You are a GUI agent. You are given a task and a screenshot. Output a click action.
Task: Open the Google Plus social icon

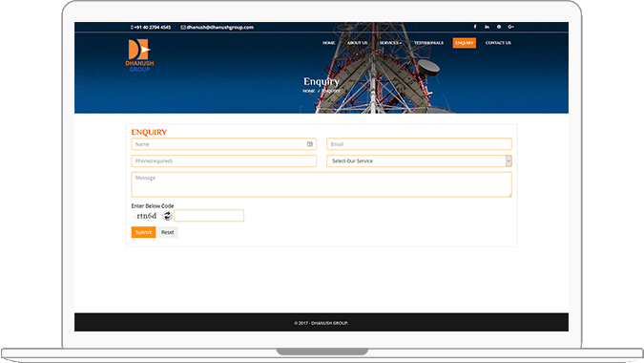(511, 27)
